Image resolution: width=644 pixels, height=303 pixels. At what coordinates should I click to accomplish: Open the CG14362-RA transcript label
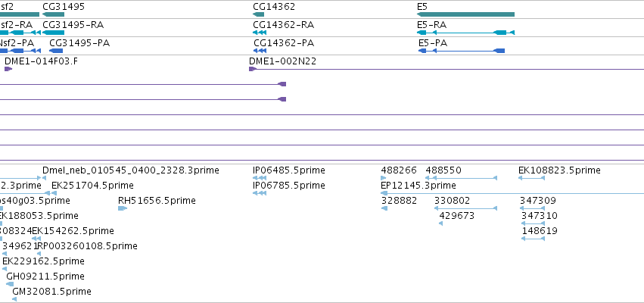click(283, 25)
